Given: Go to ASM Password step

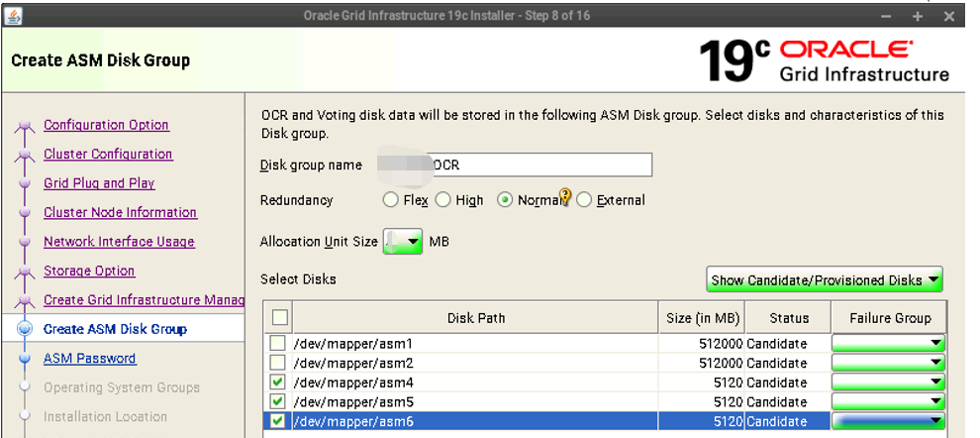Looking at the screenshot, I should [x=90, y=359].
